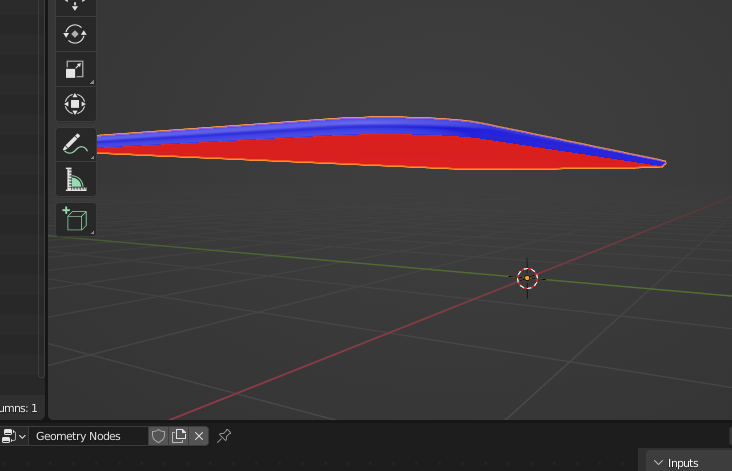Image resolution: width=732 pixels, height=471 pixels.
Task: Unlink the Geometry Nodes group with X
Action: (x=199, y=436)
